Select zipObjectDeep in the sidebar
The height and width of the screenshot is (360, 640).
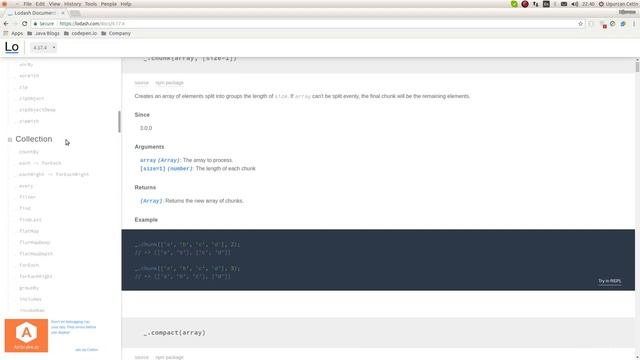pos(37,110)
